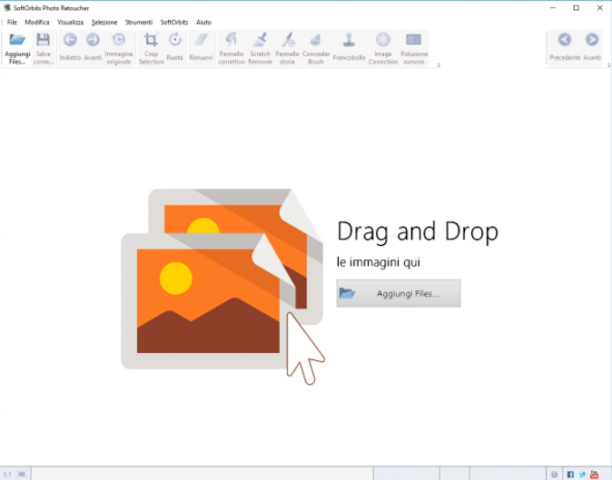This screenshot has width=612, height=480.
Task: Open the Twitter icon in status bar
Action: pos(582,475)
